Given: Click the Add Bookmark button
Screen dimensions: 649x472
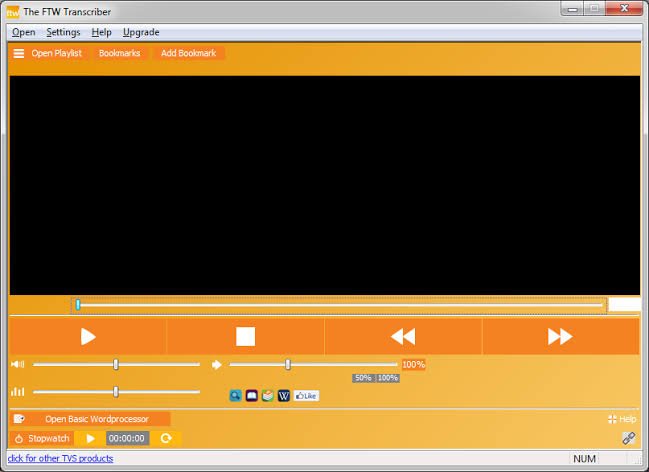Looking at the screenshot, I should point(188,53).
